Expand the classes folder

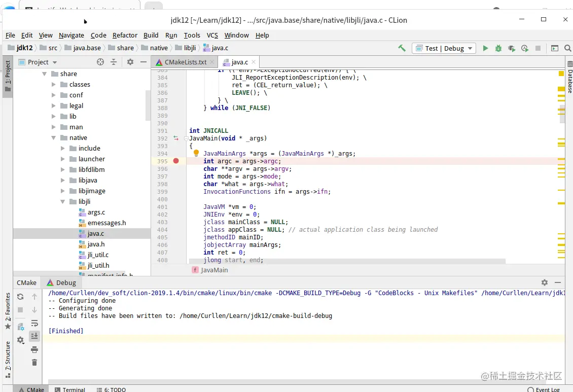[53, 84]
